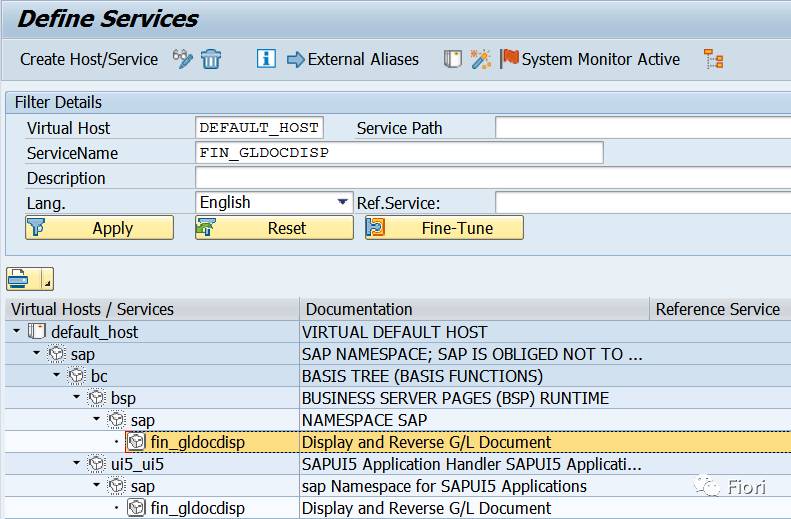Viewport: 791px width, 519px height.
Task: Click the VIRTUAL DEFAULT HOST documentation text
Action: [394, 332]
